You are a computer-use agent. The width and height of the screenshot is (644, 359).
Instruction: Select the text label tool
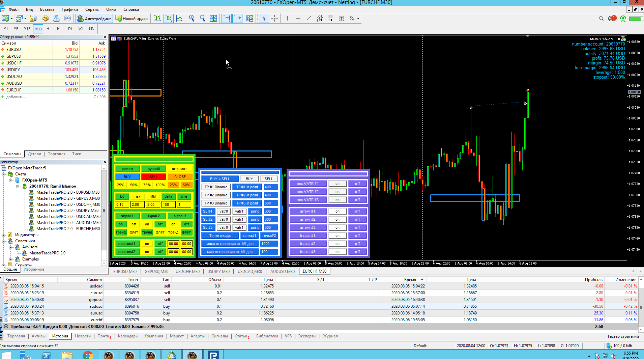pyautogui.click(x=341, y=19)
